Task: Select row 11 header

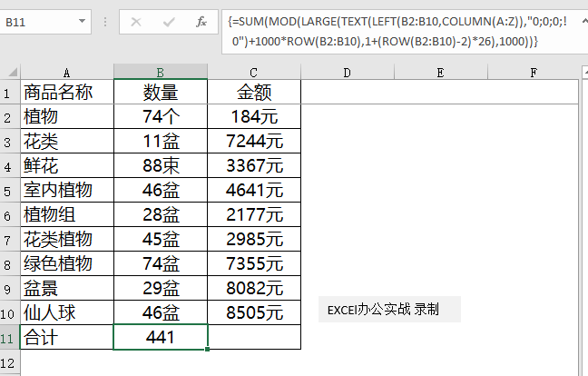Action: (x=8, y=337)
